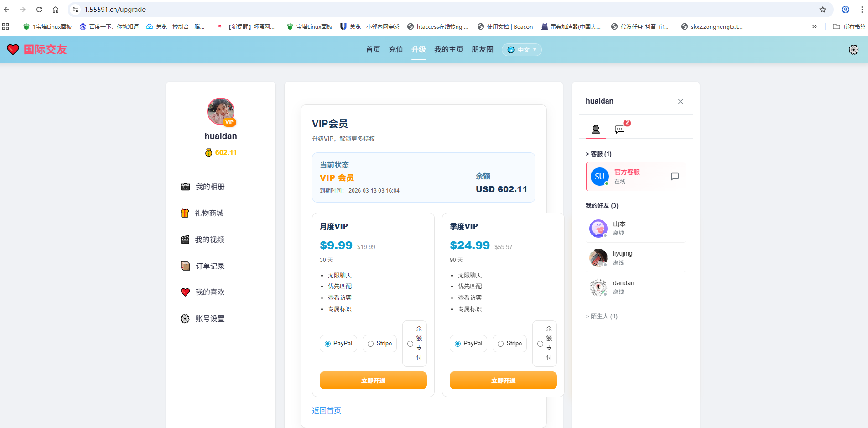The image size is (868, 428).
Task: Select Stripe for monthly VIP plan
Action: pos(371,344)
